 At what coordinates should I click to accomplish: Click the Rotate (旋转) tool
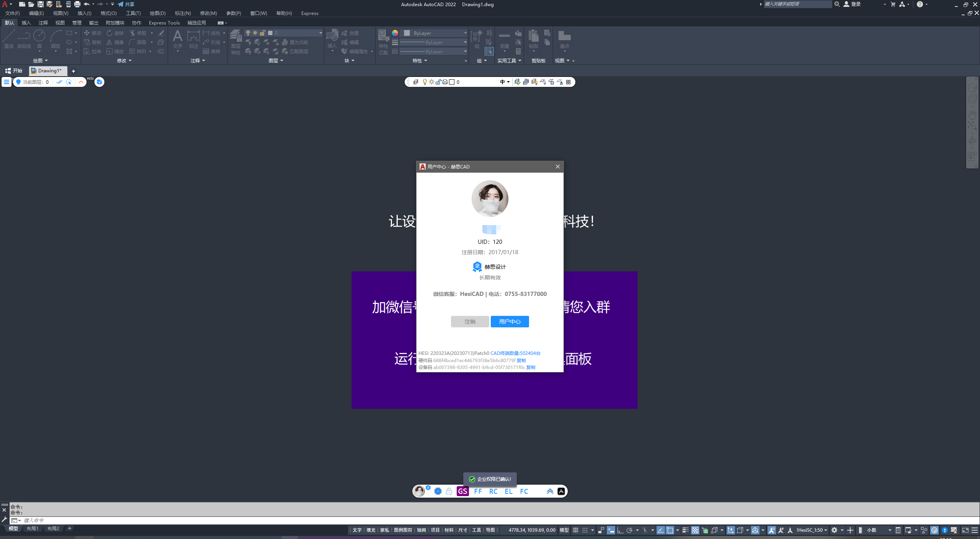tap(115, 33)
